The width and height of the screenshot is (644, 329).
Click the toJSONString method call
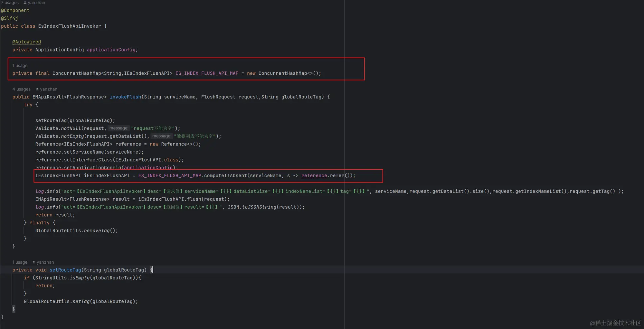(259, 207)
